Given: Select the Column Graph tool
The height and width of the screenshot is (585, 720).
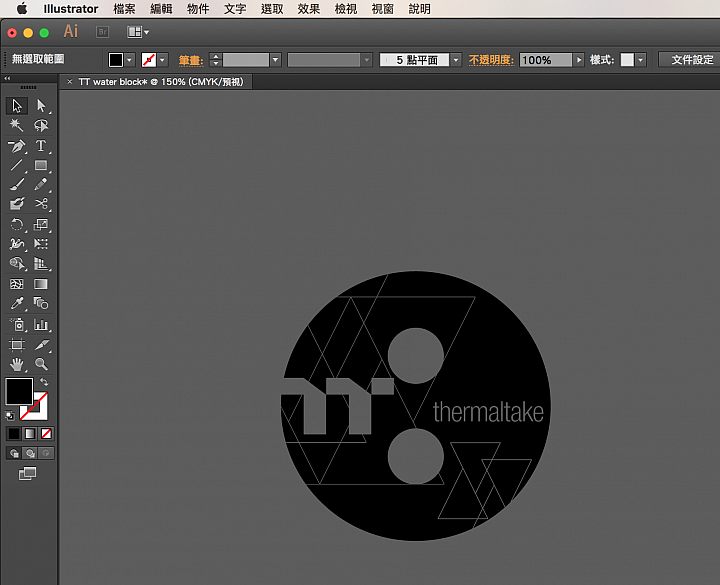Looking at the screenshot, I should click(x=41, y=325).
